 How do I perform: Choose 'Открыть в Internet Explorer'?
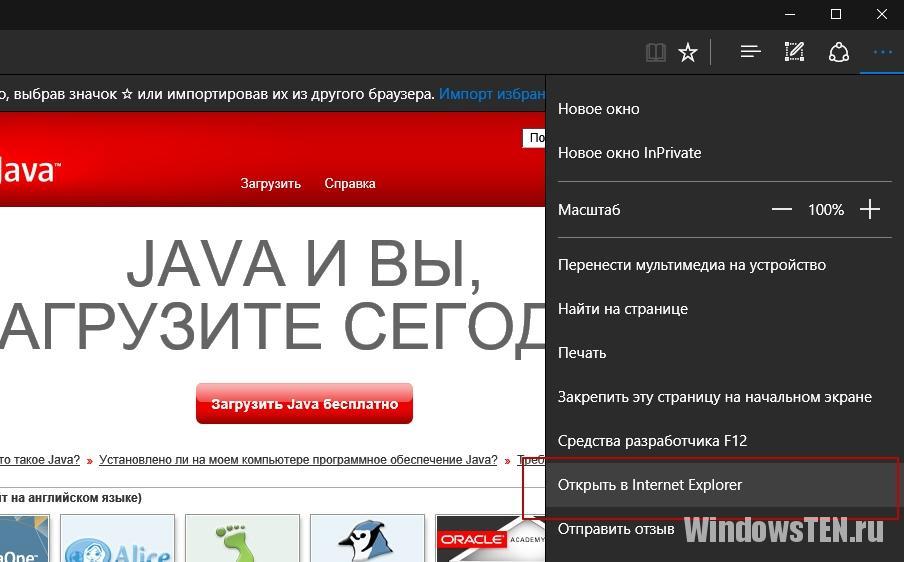[x=724, y=485]
